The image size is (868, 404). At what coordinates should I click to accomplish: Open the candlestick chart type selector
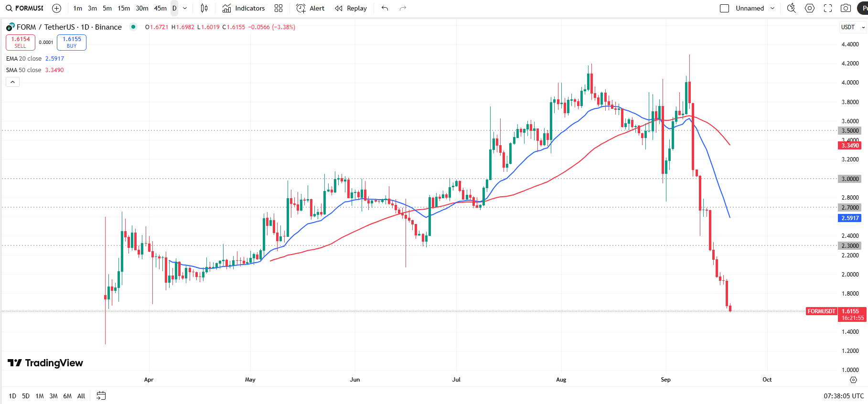(204, 8)
